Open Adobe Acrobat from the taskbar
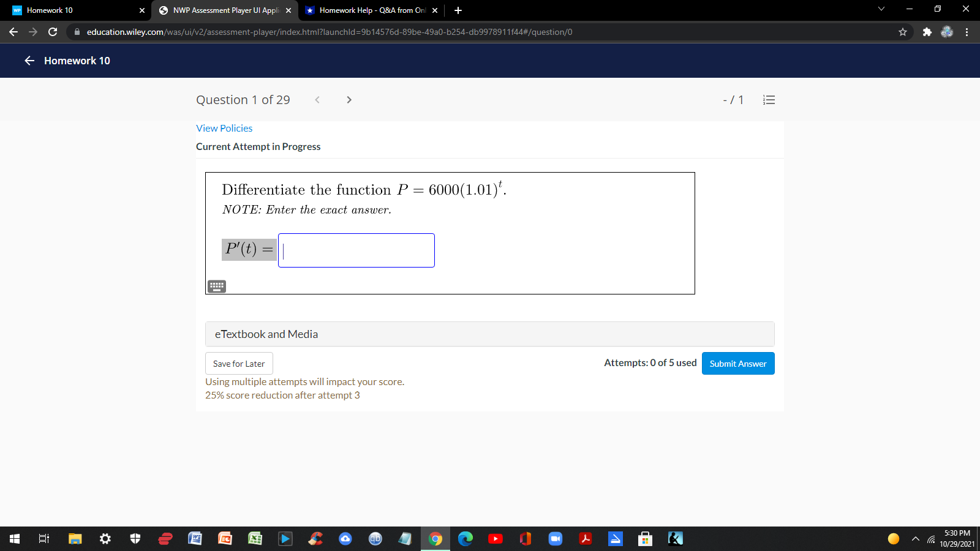980x551 pixels. [x=586, y=539]
